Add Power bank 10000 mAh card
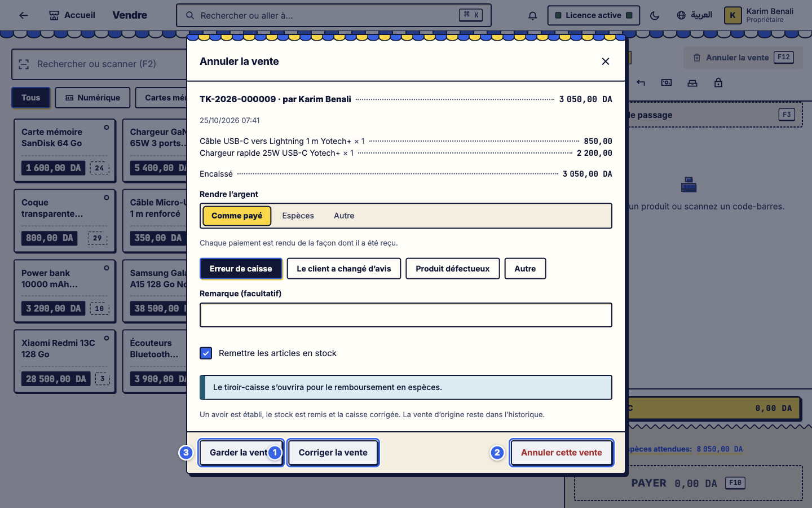 click(65, 291)
